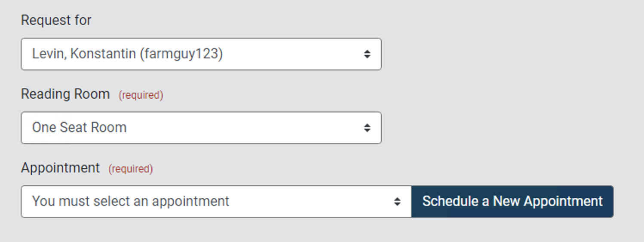Screen dimensions: 644x242
Task: Open the Request for dropdown
Action: point(201,54)
